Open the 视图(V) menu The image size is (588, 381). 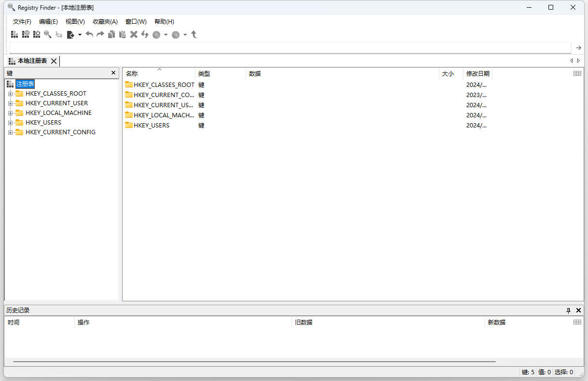tap(75, 22)
